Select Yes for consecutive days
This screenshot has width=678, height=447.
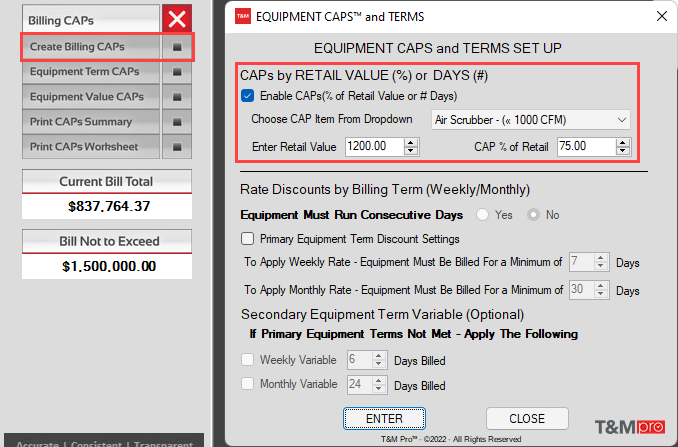tap(483, 215)
